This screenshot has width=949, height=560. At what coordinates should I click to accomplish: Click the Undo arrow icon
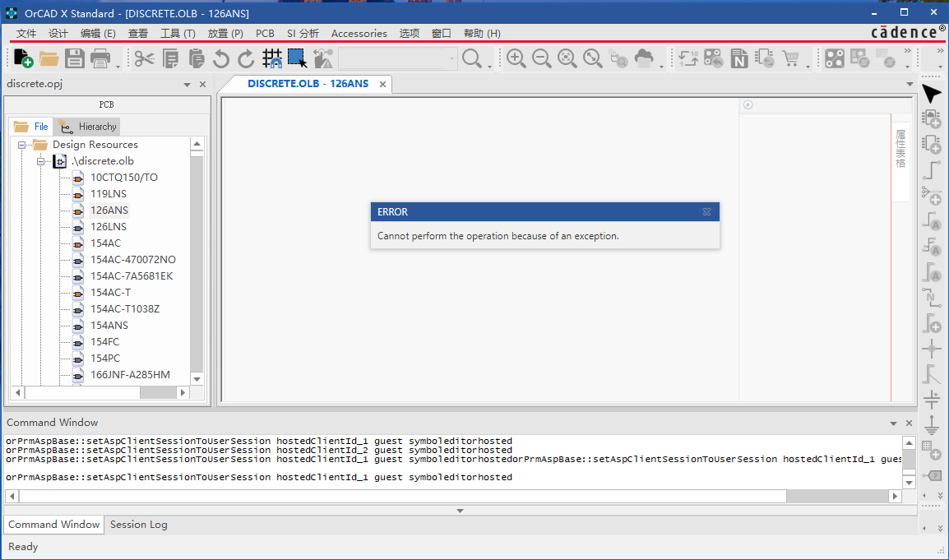(x=220, y=58)
